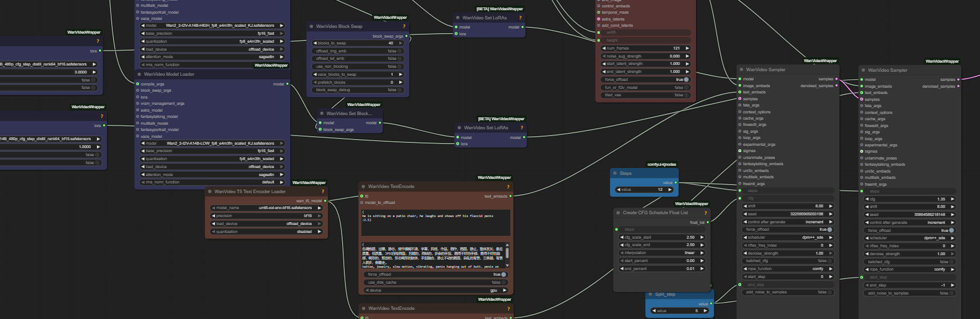Collapse the WanVideo Block Swap node dot

pos(311,26)
